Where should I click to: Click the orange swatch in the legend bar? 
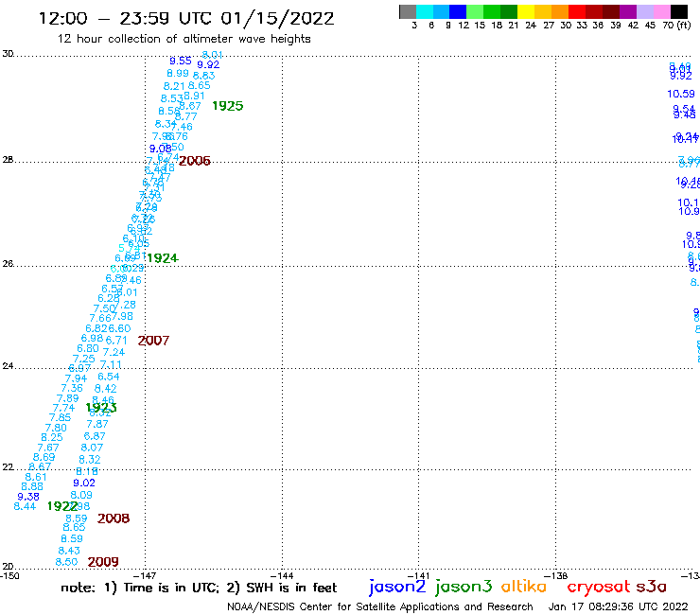[560, 11]
